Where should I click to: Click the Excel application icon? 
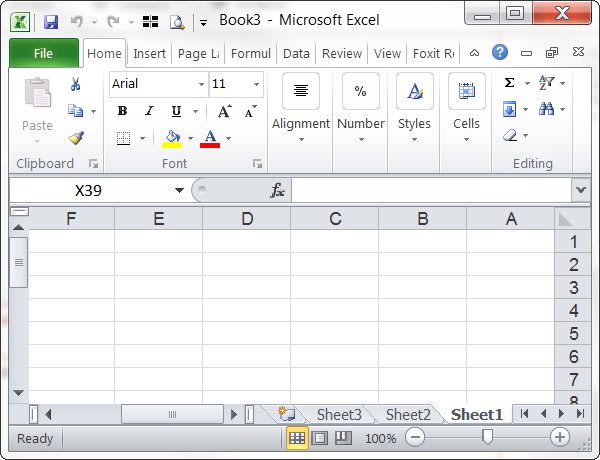20,22
